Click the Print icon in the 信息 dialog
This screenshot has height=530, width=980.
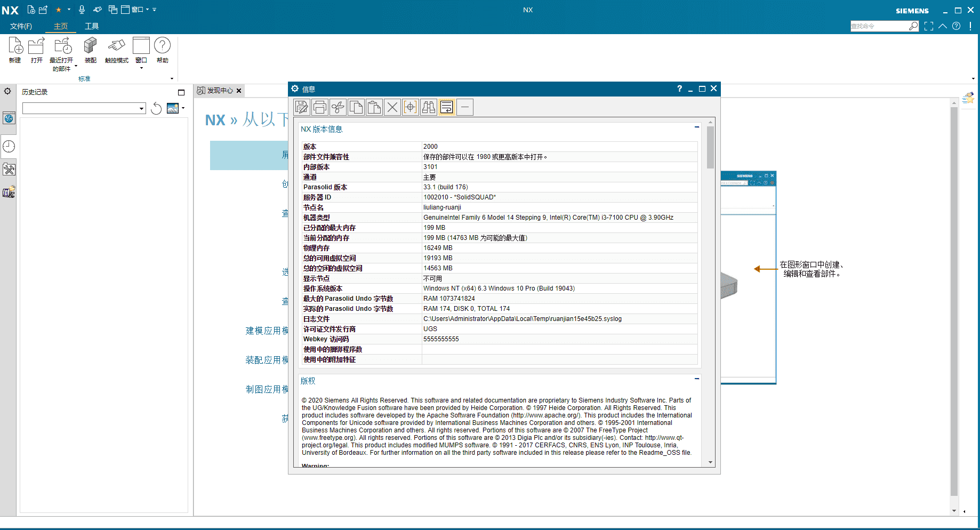(320, 108)
